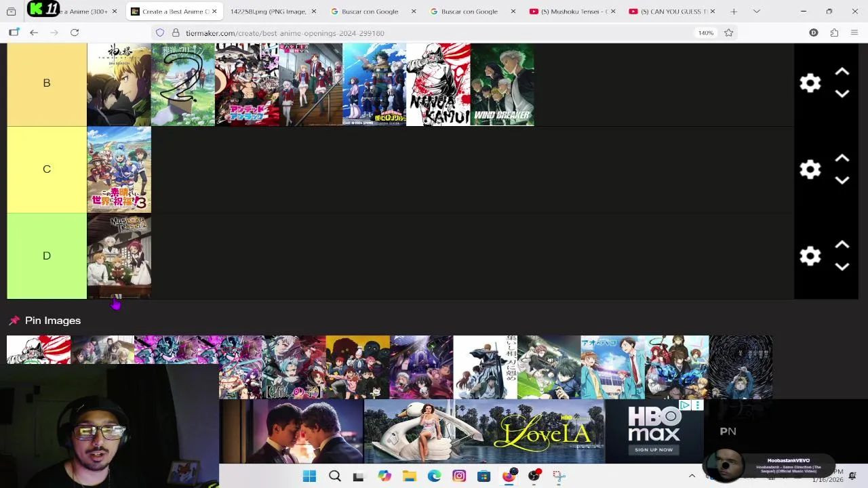Open Task View on the taskbar

(x=358, y=476)
